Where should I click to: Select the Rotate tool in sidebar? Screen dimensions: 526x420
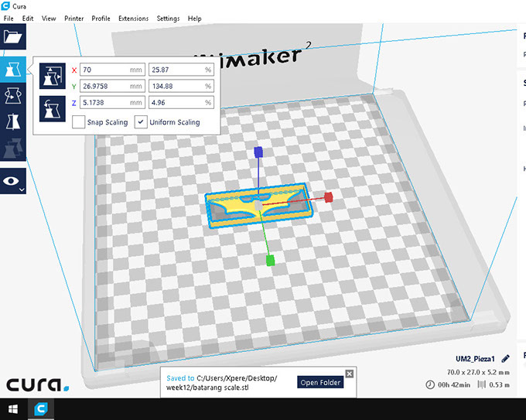(x=12, y=96)
